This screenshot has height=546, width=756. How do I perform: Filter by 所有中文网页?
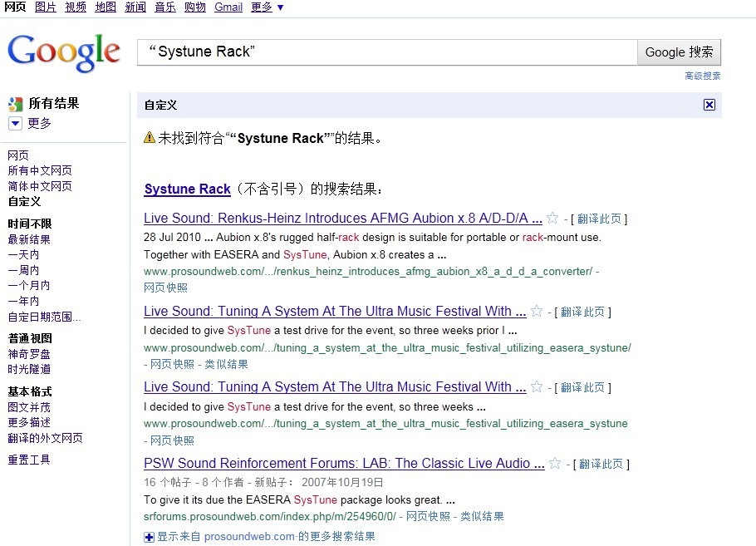point(40,170)
